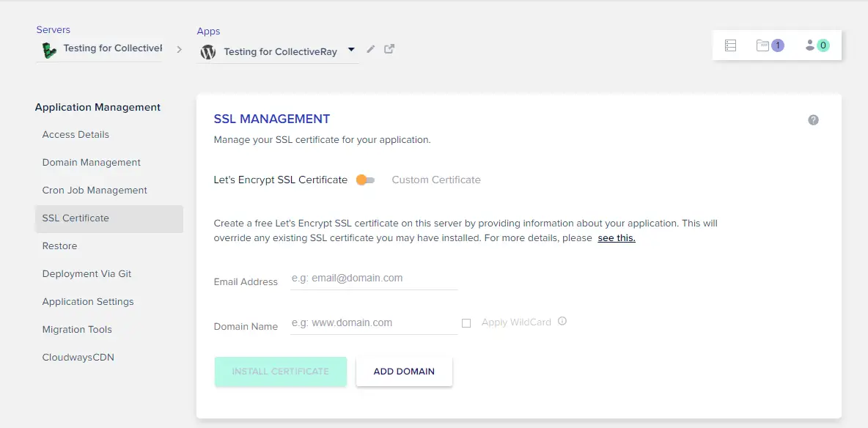Click the Servers breadcrumb link
868x428 pixels.
(53, 29)
